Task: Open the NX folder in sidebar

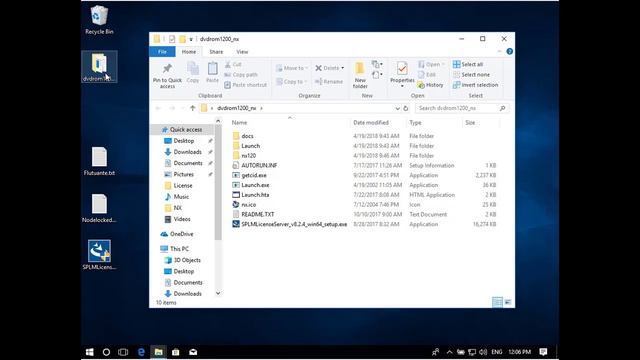Action: coord(178,208)
